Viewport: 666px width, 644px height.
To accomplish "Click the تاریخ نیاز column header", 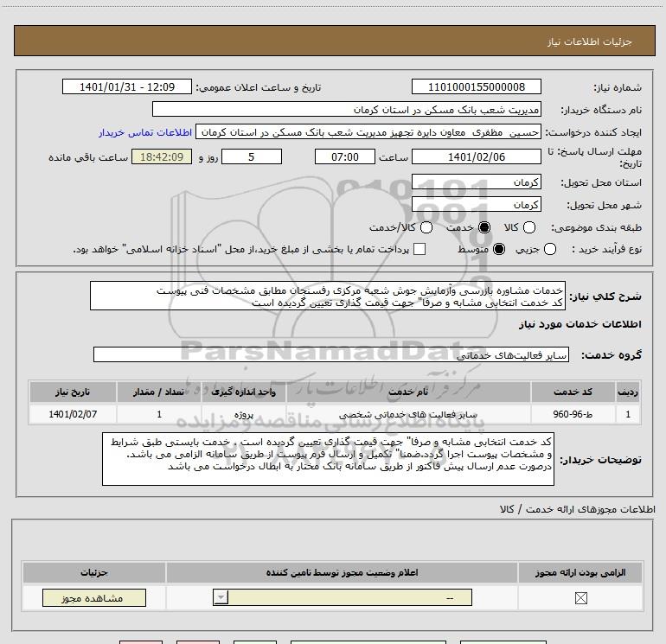I will point(73,392).
